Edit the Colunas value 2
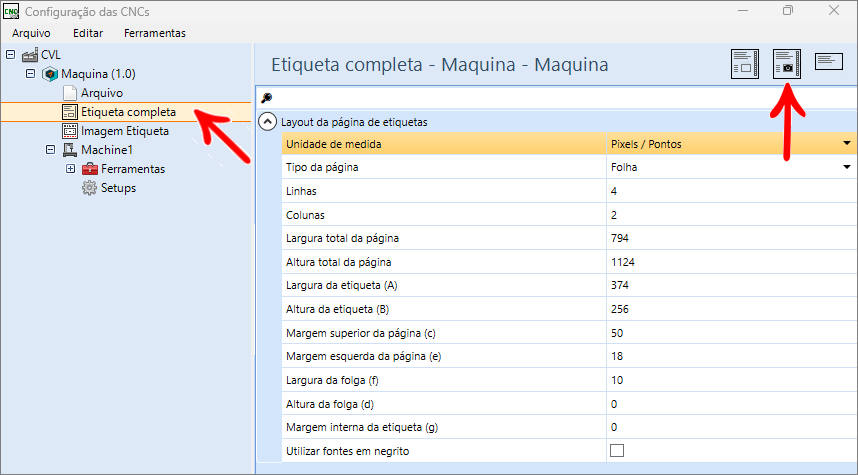 pos(731,215)
